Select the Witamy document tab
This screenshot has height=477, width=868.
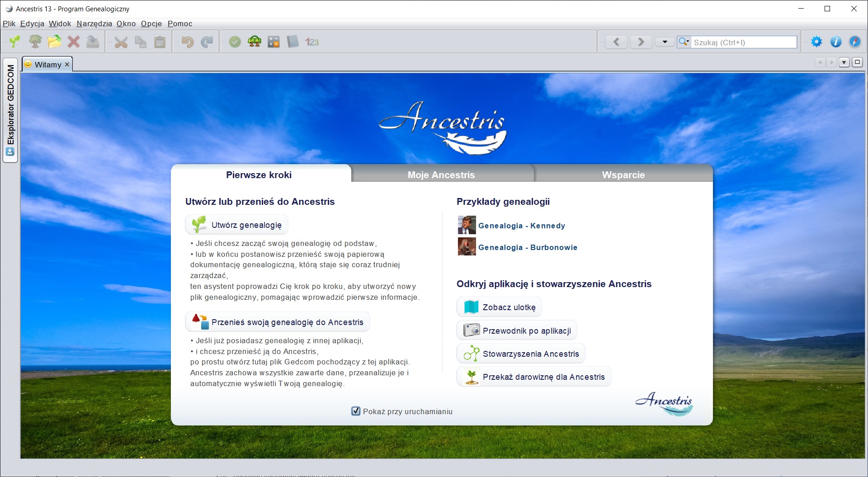tap(47, 65)
